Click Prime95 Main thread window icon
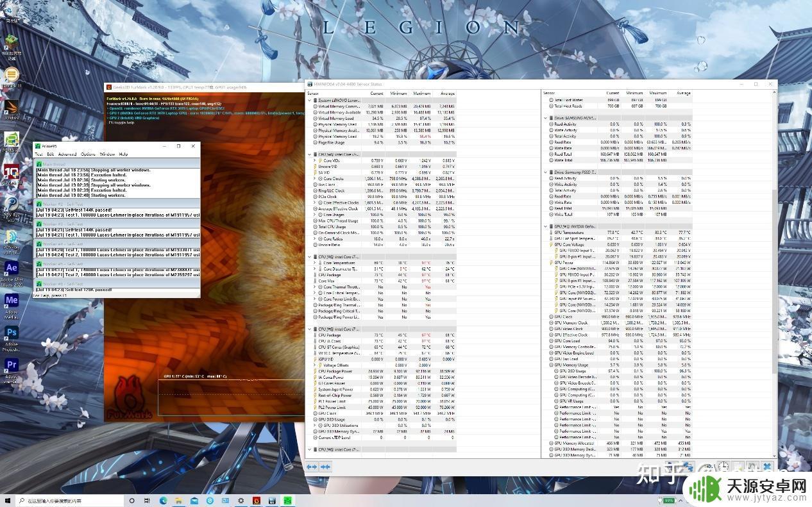 click(x=39, y=165)
